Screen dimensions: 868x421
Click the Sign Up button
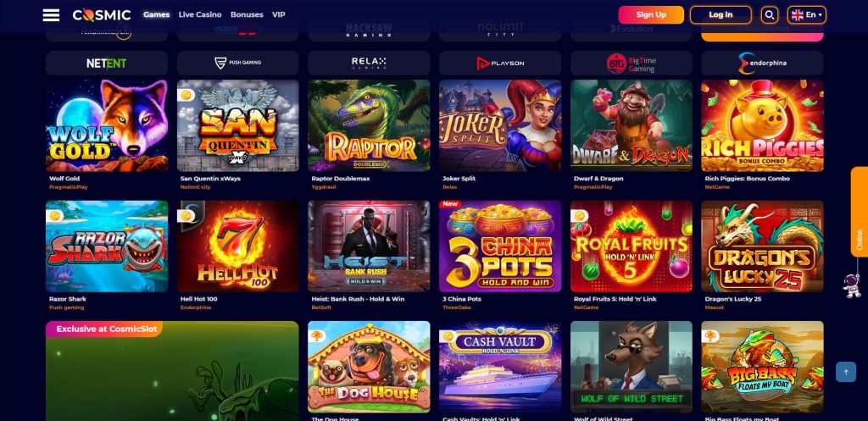click(651, 15)
